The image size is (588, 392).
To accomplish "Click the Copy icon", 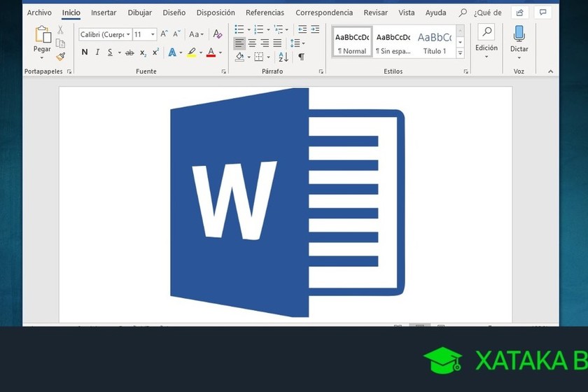I will (60, 43).
